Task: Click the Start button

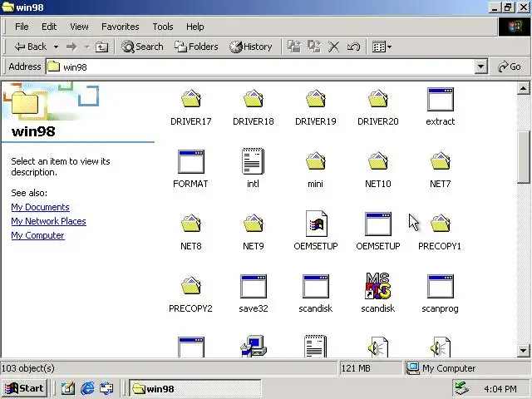Action: point(24,388)
